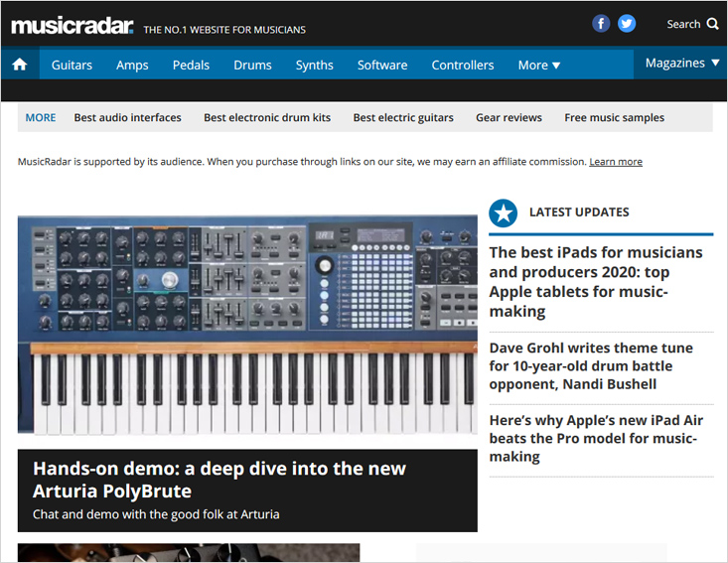
Task: Click the MORE trending label
Action: click(x=41, y=117)
